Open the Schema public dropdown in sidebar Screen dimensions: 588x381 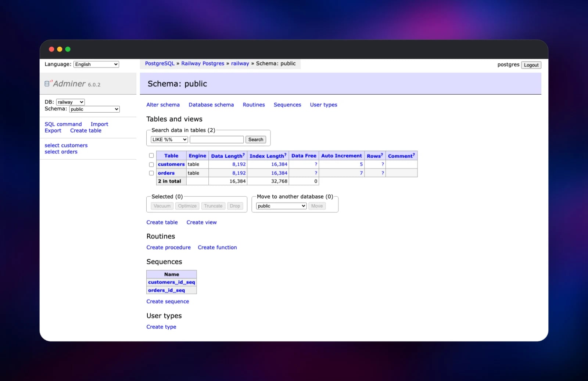point(94,109)
